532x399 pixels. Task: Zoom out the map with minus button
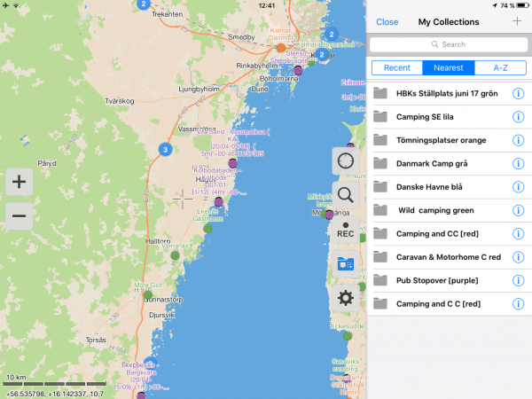click(20, 215)
